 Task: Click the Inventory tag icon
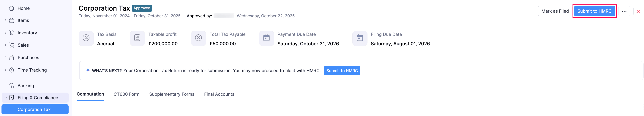pyautogui.click(x=12, y=33)
